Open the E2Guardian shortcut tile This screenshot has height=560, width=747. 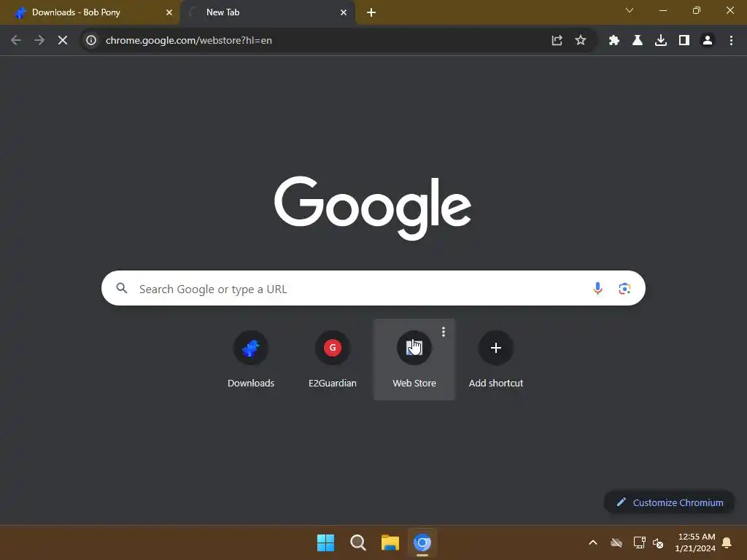pyautogui.click(x=333, y=359)
